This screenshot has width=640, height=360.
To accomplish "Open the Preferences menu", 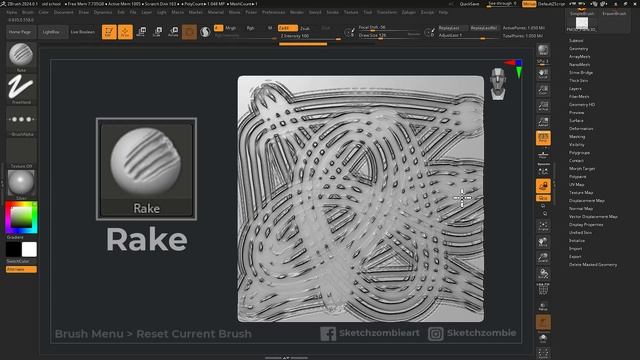I will (x=273, y=12).
